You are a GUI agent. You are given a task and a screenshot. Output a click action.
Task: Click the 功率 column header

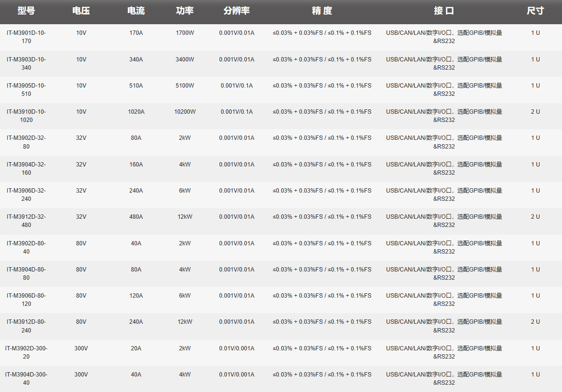[184, 11]
